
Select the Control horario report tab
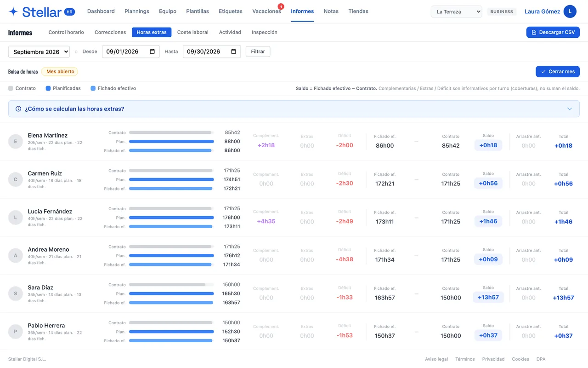pos(66,32)
